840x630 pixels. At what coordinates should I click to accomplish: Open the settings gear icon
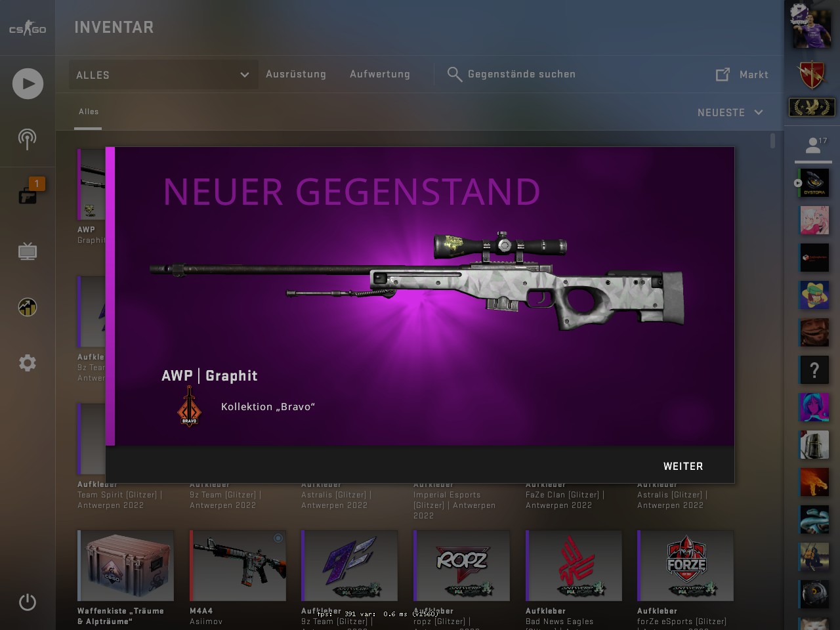point(28,363)
